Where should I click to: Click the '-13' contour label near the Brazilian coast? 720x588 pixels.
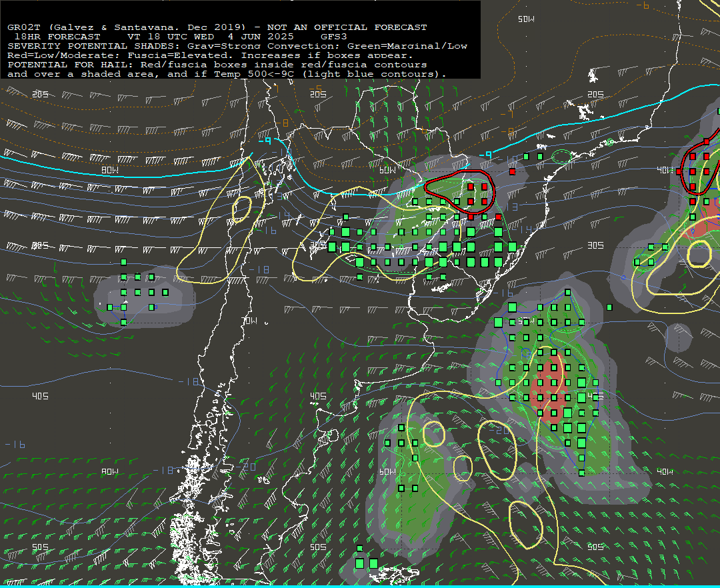click(x=509, y=207)
